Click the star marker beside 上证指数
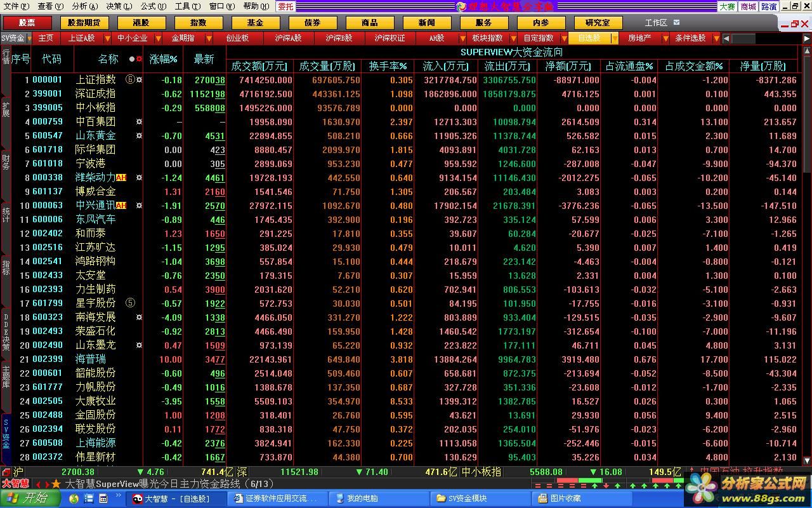The height and width of the screenshot is (508, 812). pos(140,80)
